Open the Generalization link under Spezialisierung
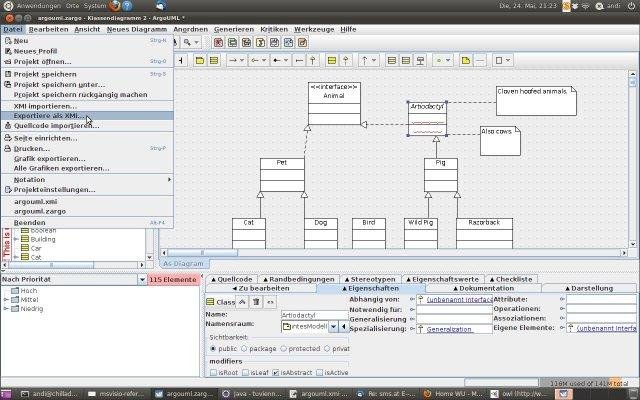The height and width of the screenshot is (400, 640). click(x=450, y=329)
